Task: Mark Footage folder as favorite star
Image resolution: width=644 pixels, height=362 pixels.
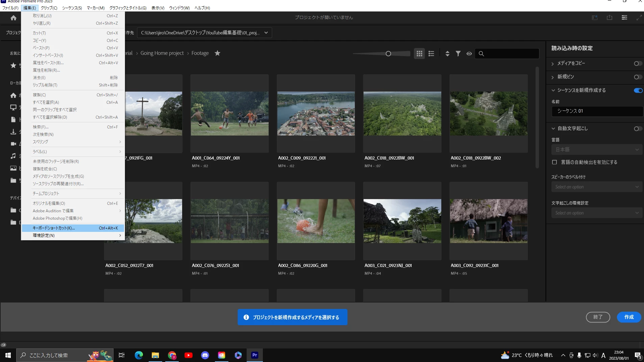Action: pos(218,53)
